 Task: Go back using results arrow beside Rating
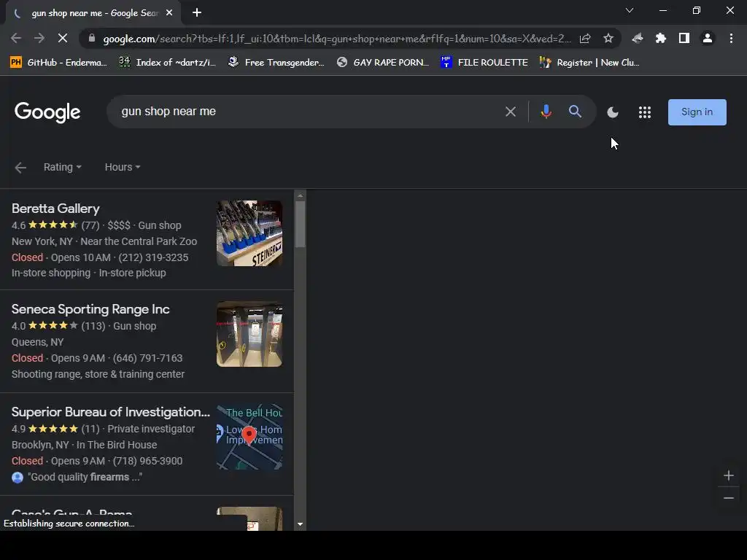[20, 168]
